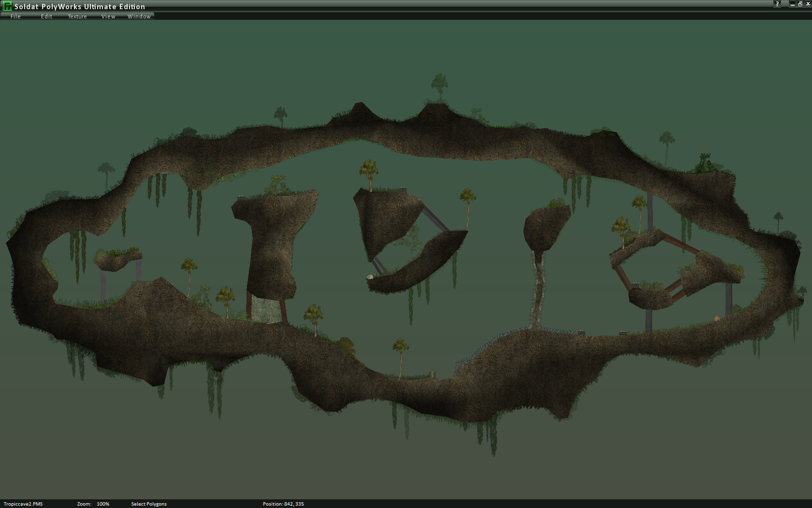Select the translucent patch under the mushroom-shaped rock
Viewport: 812px width, 508px height.
coord(265,310)
